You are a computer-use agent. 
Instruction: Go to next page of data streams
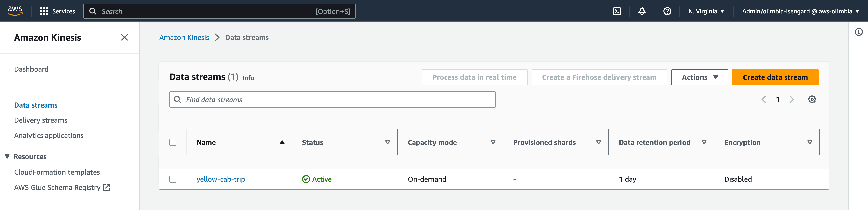(792, 100)
